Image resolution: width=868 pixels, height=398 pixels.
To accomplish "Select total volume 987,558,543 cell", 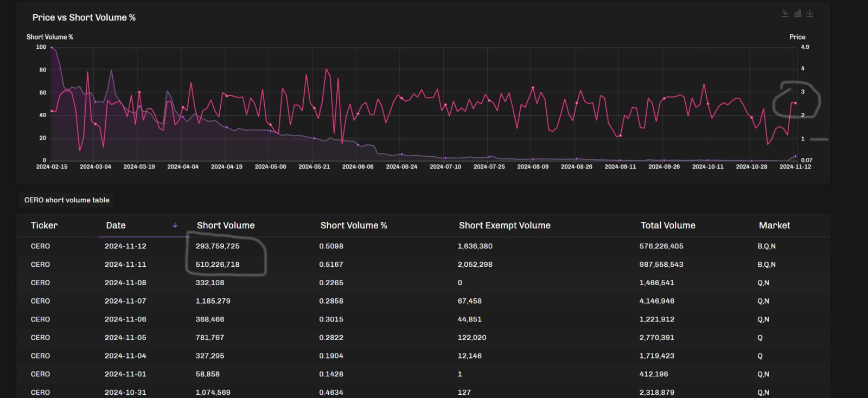I will pyautogui.click(x=661, y=265).
